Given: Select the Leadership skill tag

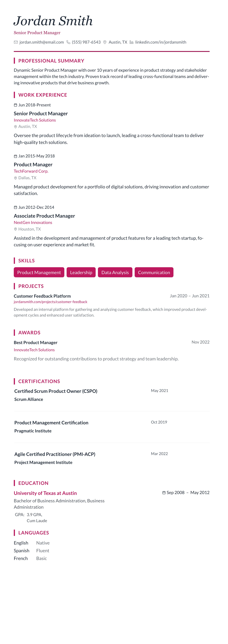Looking at the screenshot, I should 81,273.
